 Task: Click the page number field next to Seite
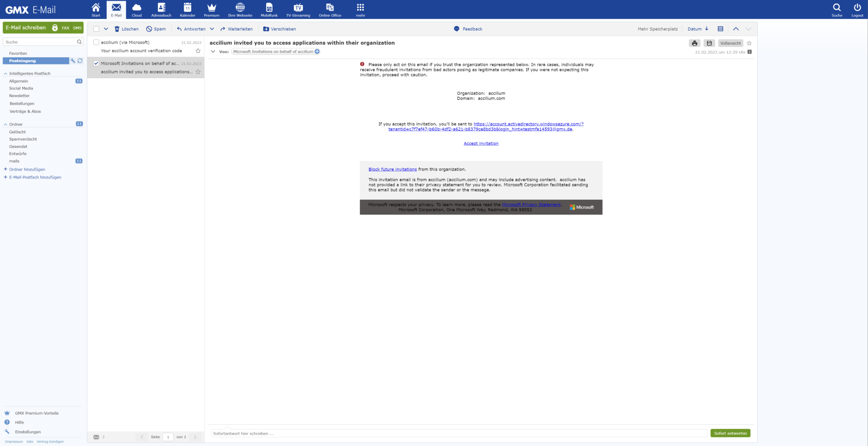(x=168, y=437)
